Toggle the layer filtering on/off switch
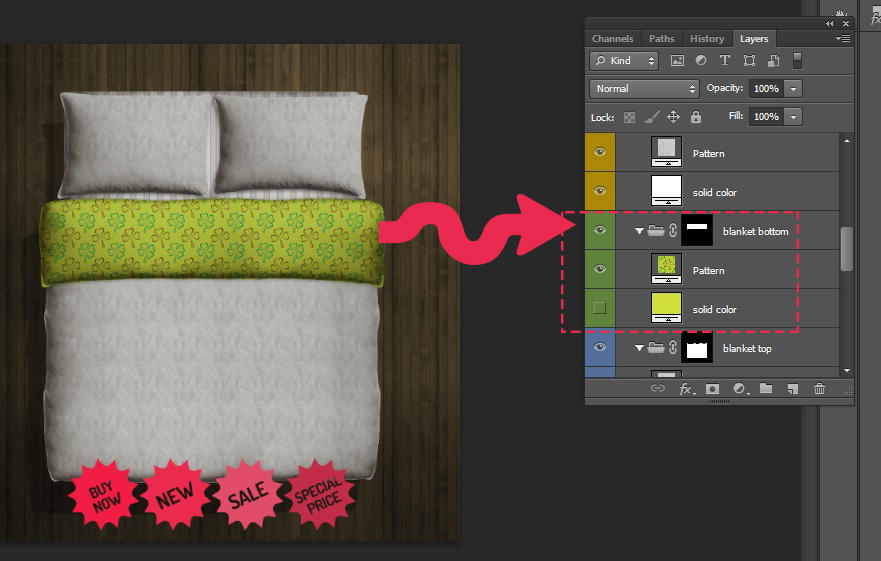The image size is (881, 561). click(797, 61)
